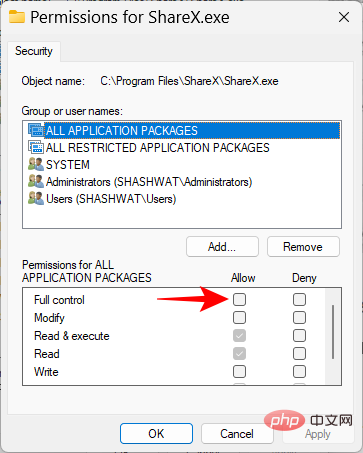363x453 pixels.
Task: Open the Security tab
Action: [x=34, y=51]
